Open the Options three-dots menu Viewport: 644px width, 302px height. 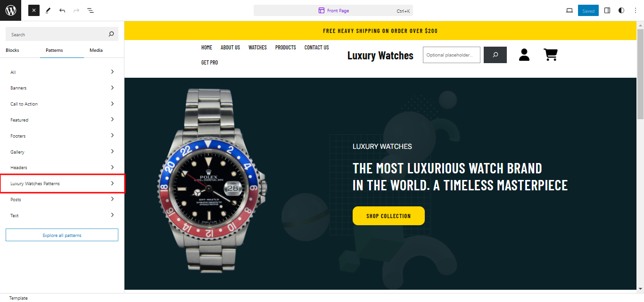pyautogui.click(x=635, y=10)
